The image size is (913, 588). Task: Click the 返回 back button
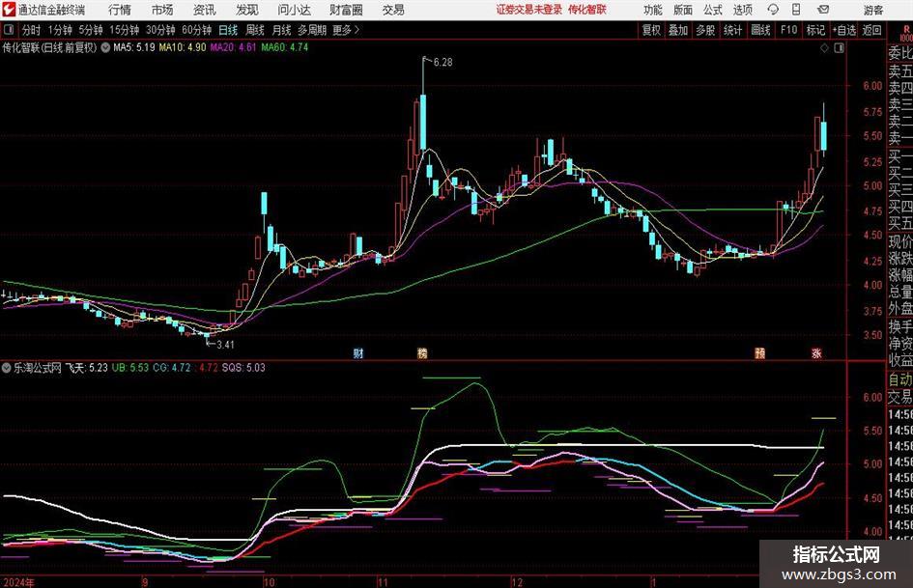[x=871, y=30]
